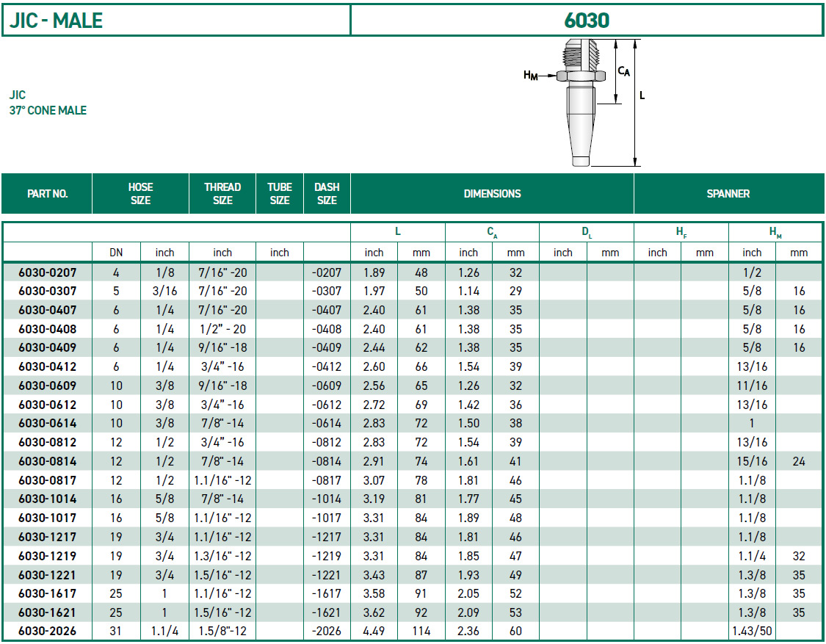Image resolution: width=826 pixels, height=644 pixels.
Task: Click hose size 3/16 in row 6030-0307
Action: pyautogui.click(x=164, y=291)
